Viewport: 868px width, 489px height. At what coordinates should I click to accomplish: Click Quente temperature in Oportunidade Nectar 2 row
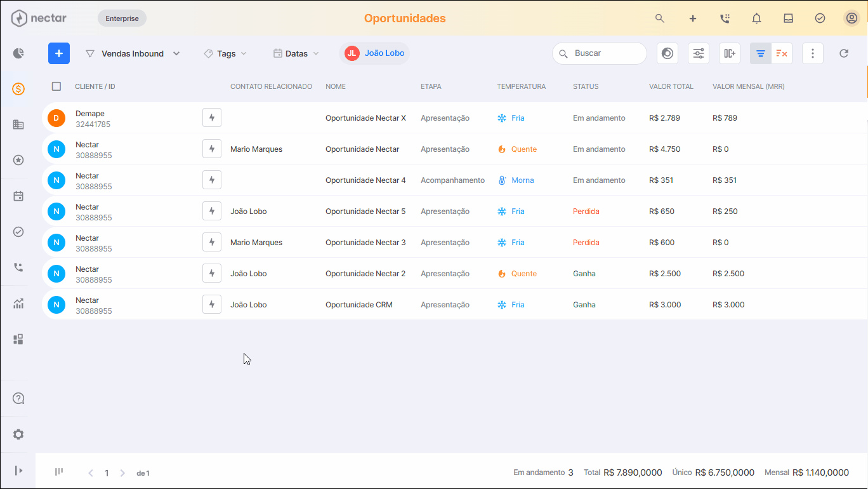coord(517,274)
